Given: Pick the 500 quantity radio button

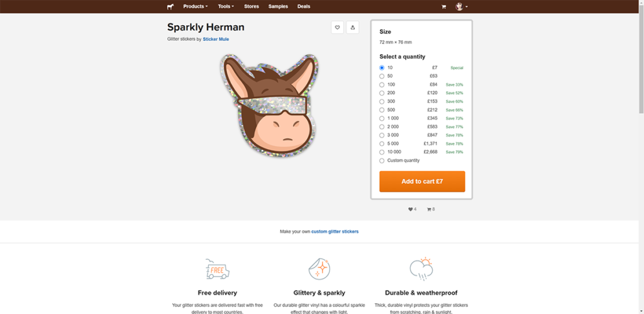Looking at the screenshot, I should pyautogui.click(x=382, y=109).
